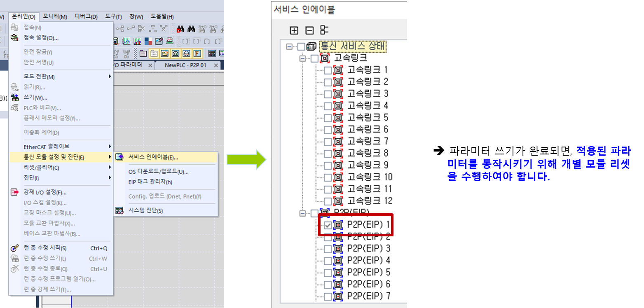
Task: Click the blue and red color blocks icon
Action: tap(148, 41)
